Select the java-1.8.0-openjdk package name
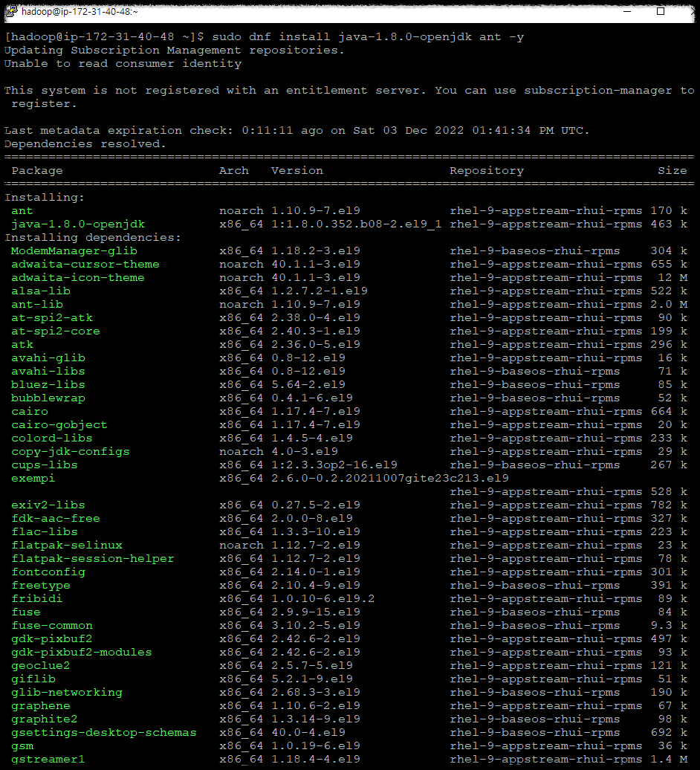 [78, 224]
